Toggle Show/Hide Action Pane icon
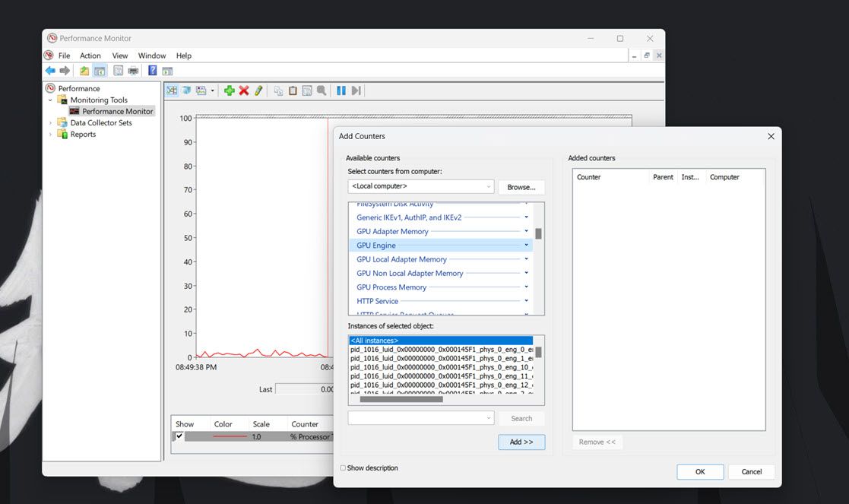Image resolution: width=849 pixels, height=504 pixels. click(x=168, y=71)
